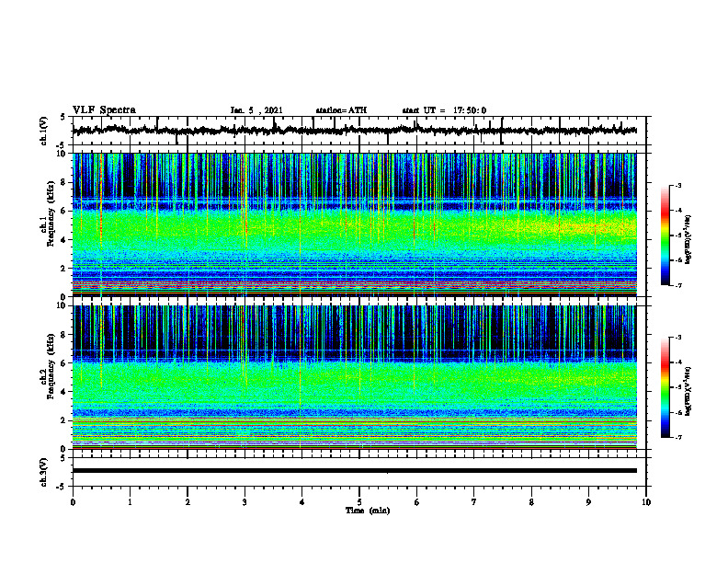The width and height of the screenshot is (728, 563).
Task: Click the ch.1 "Frequency (kHz)" axis label
Action: 51,214
